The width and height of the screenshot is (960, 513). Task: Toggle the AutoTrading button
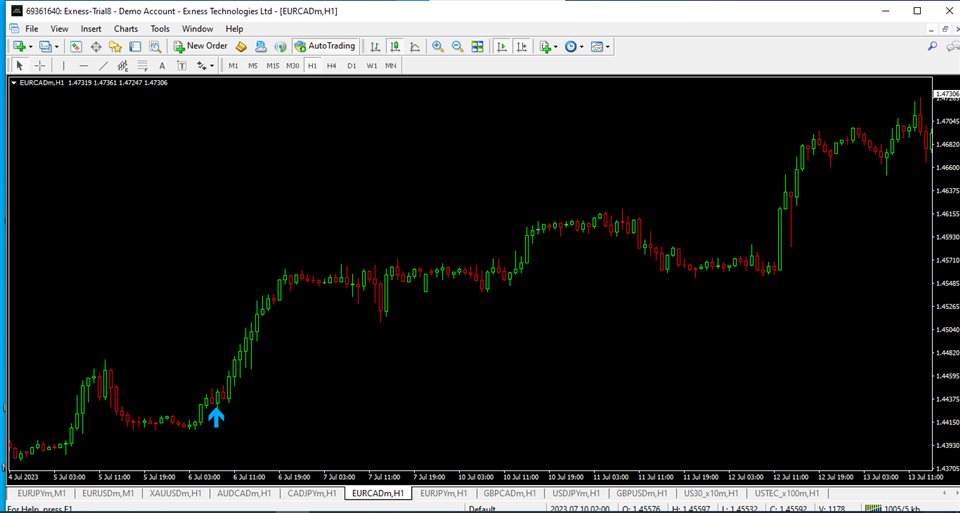[325, 47]
